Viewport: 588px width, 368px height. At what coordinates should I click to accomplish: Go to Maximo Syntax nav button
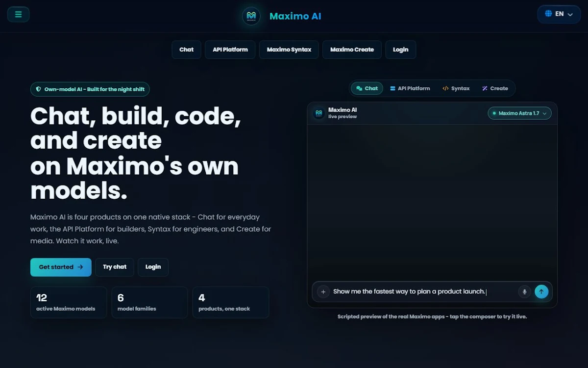click(289, 50)
